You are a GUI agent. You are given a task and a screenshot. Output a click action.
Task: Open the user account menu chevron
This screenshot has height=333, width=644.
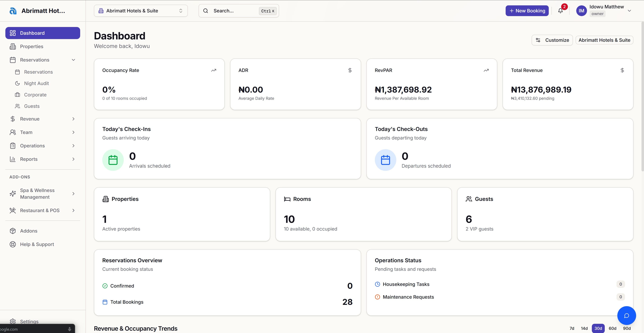[x=629, y=11]
